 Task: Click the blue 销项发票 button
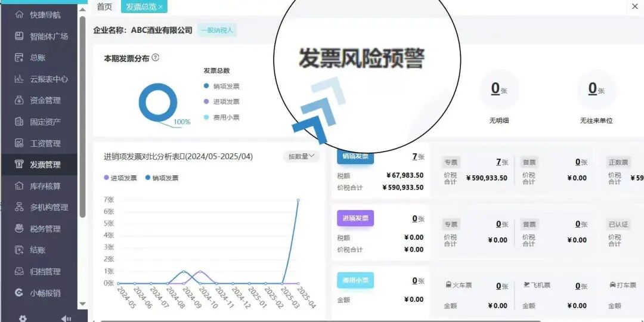coord(355,156)
